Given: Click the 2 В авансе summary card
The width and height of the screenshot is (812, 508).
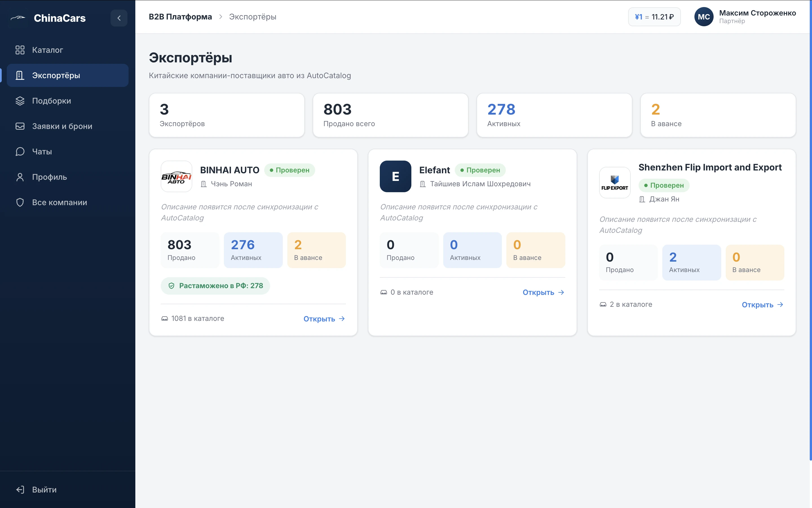Looking at the screenshot, I should click(x=718, y=115).
